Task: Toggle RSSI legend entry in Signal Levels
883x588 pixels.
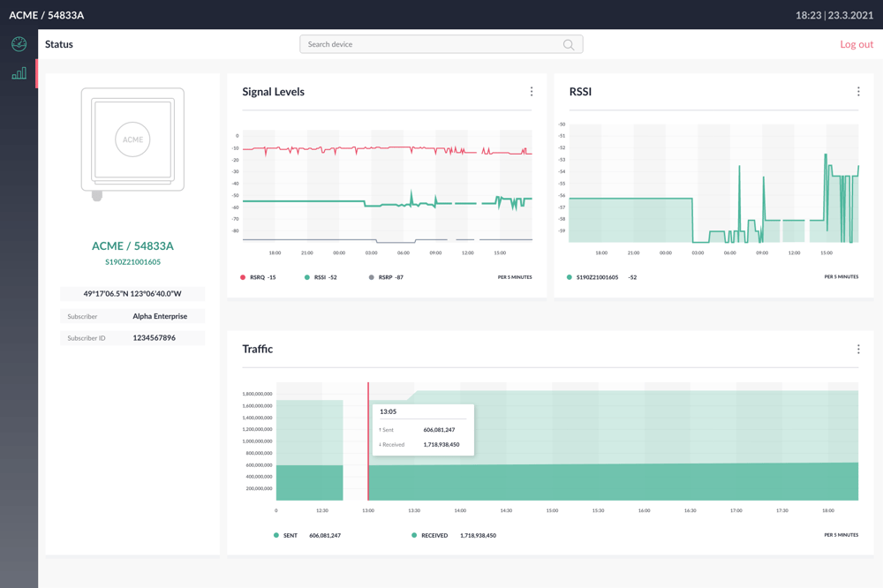Action: click(321, 277)
